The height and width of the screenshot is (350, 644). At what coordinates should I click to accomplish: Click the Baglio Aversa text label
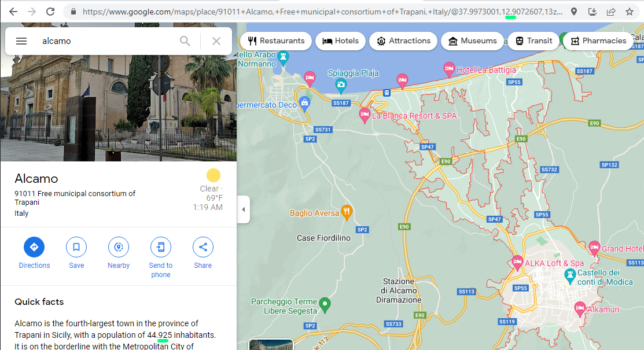[315, 213]
